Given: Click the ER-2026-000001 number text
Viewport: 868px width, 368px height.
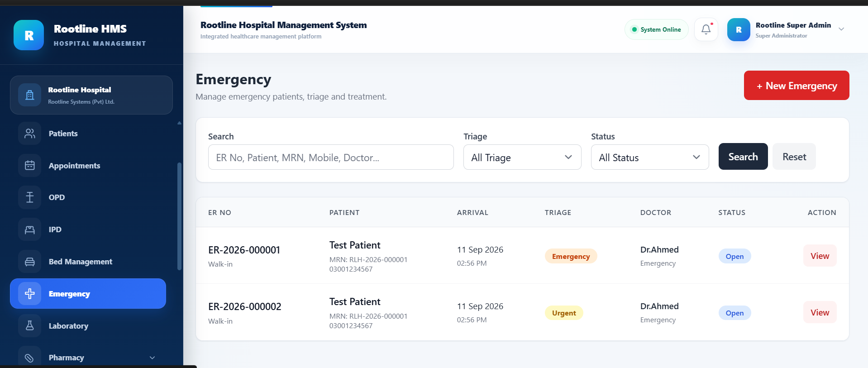Looking at the screenshot, I should point(244,250).
